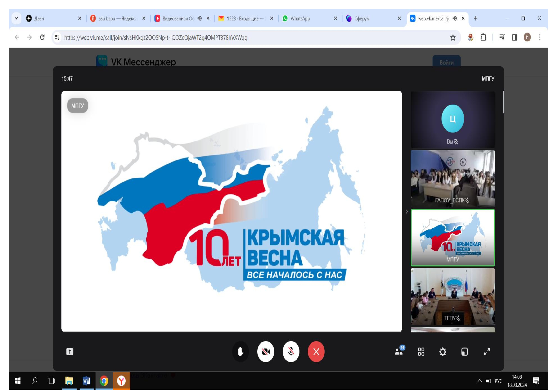554x392 pixels.
Task: Unmute the microphone button
Action: point(291,352)
